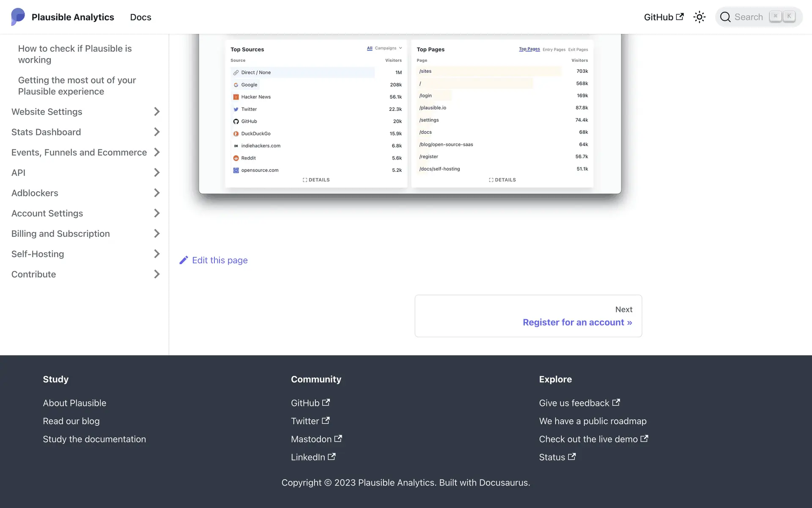Screen dimensions: 812x508
Task: Click external link icon next to LinkedIn
Action: [332, 457]
